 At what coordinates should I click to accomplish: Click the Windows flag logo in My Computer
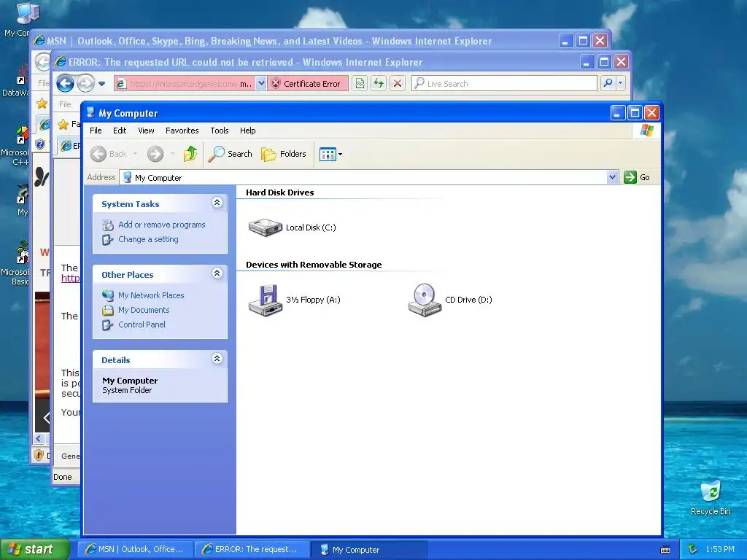click(647, 131)
